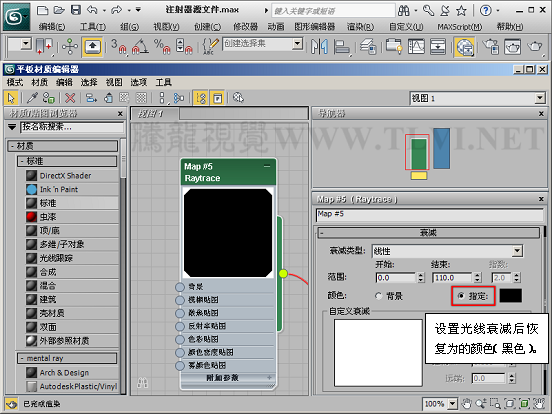The width and height of the screenshot is (552, 414).
Task: Toggle the angle snap tool
Action: click(140, 46)
